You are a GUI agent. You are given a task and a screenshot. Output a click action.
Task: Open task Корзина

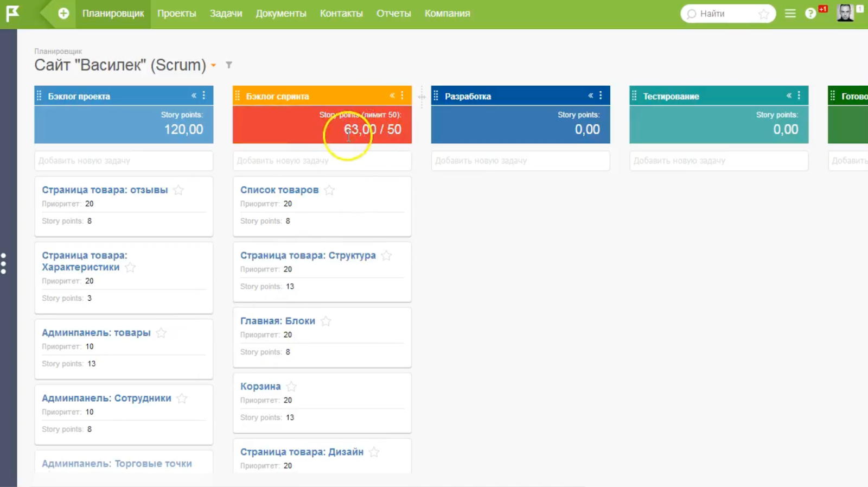[260, 387]
